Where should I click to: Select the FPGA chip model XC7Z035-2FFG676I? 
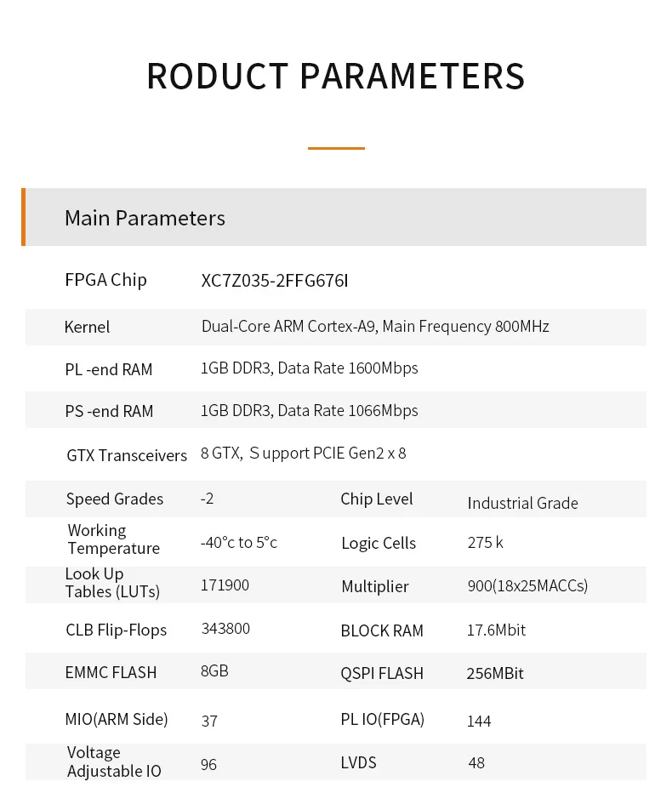tap(275, 281)
